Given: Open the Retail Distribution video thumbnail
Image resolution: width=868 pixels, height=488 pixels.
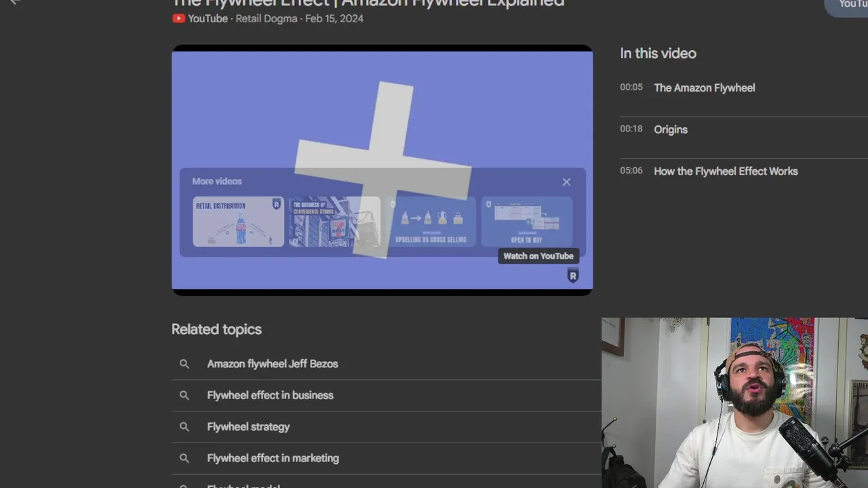Looking at the screenshot, I should [238, 222].
